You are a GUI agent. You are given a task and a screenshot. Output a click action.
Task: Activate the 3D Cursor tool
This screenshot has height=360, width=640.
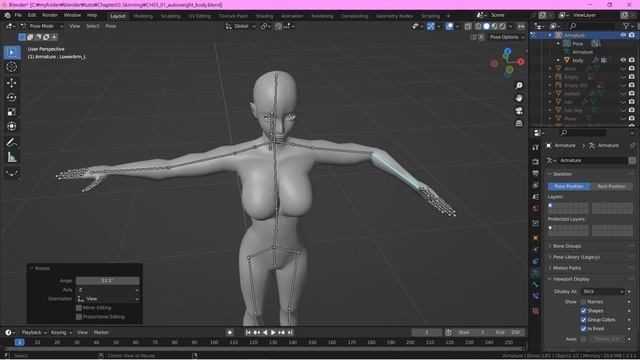(x=11, y=67)
